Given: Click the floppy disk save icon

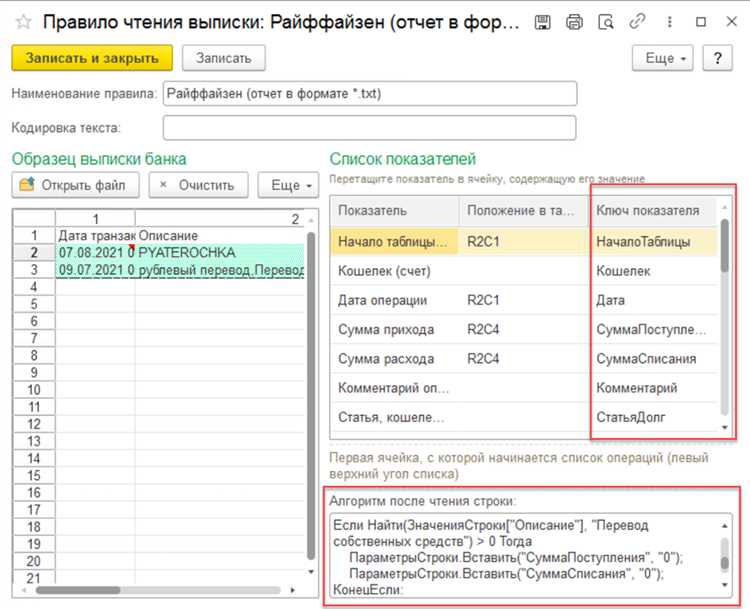Looking at the screenshot, I should click(x=543, y=21).
